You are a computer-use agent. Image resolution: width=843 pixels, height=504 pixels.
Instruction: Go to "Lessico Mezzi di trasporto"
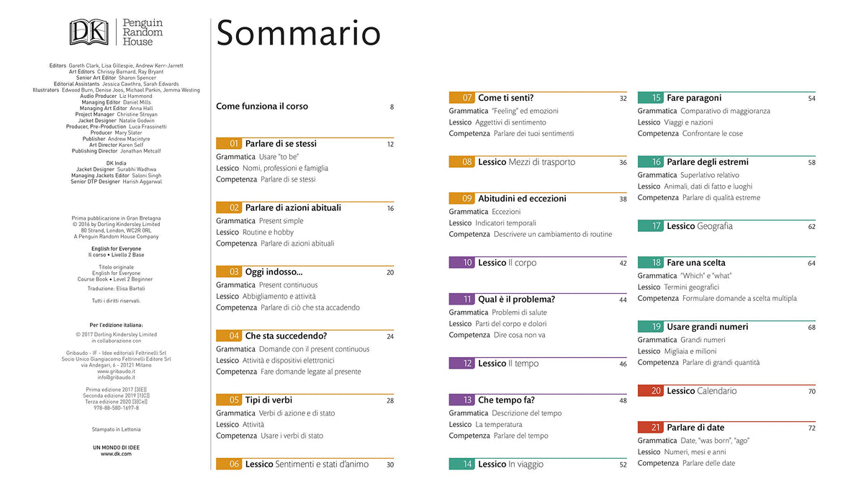(x=526, y=162)
